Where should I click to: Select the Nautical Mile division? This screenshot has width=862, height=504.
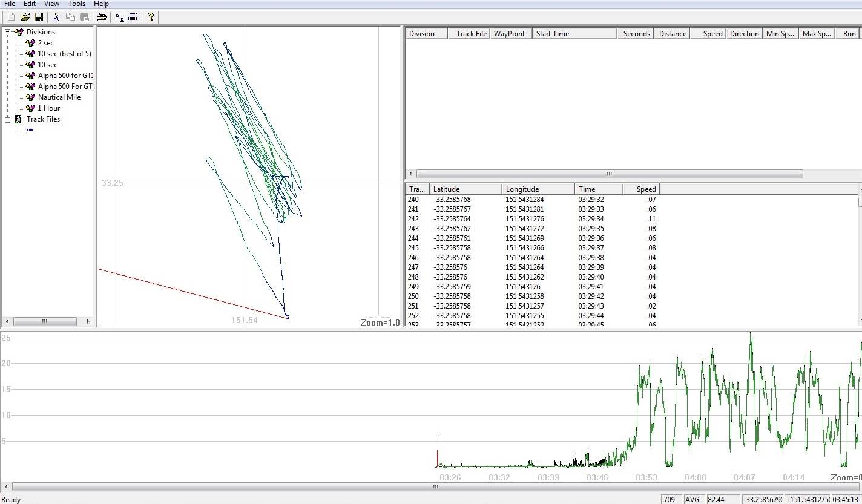(59, 97)
